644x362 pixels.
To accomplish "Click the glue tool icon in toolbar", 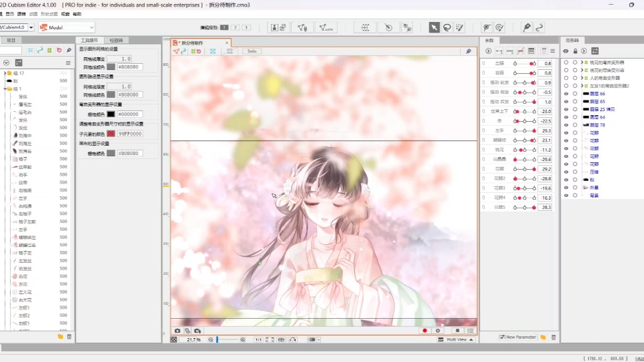I will (x=407, y=27).
